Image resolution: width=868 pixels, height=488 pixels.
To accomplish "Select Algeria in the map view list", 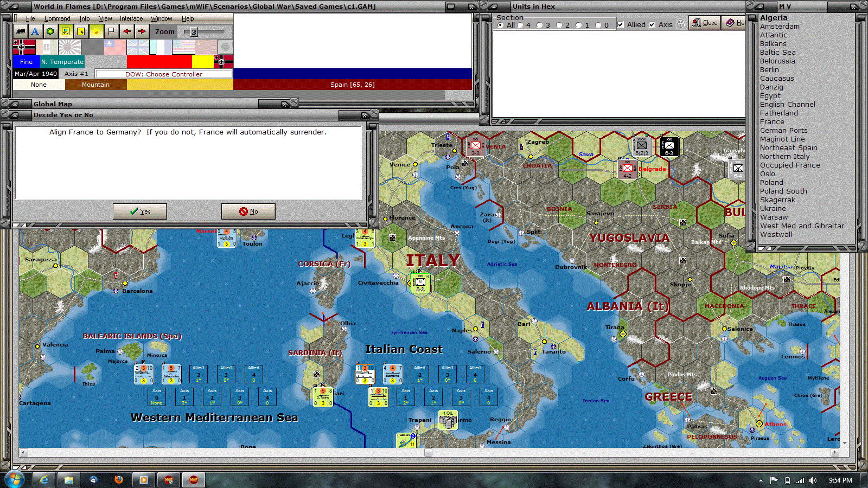I will (774, 17).
